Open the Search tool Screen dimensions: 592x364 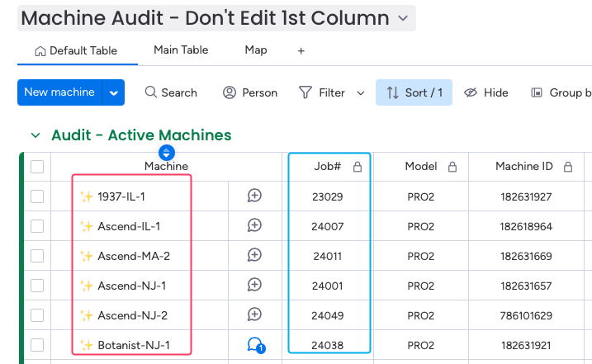point(171,92)
